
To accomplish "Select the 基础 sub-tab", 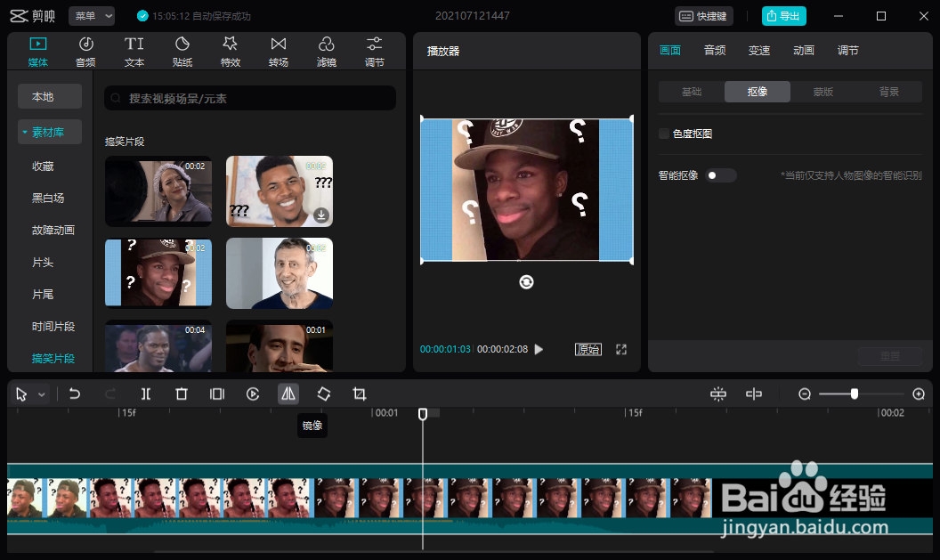I will tap(692, 92).
